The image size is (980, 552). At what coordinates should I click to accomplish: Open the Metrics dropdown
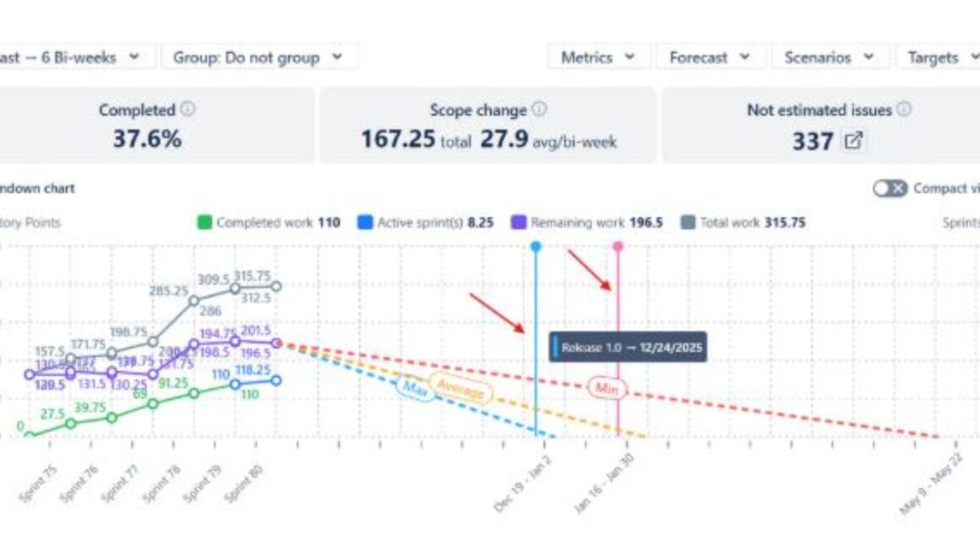tap(598, 57)
